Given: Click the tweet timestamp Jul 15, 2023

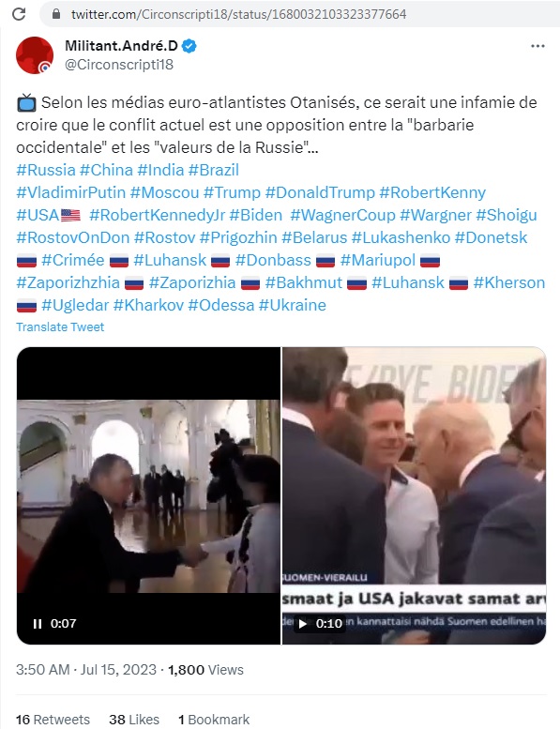Looking at the screenshot, I should (x=118, y=670).
